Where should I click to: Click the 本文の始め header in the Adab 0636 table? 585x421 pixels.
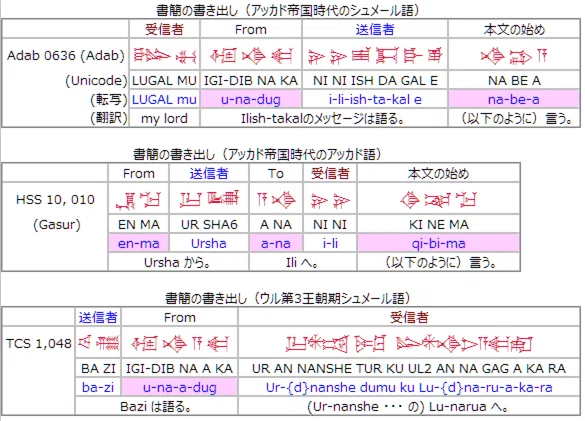point(514,29)
